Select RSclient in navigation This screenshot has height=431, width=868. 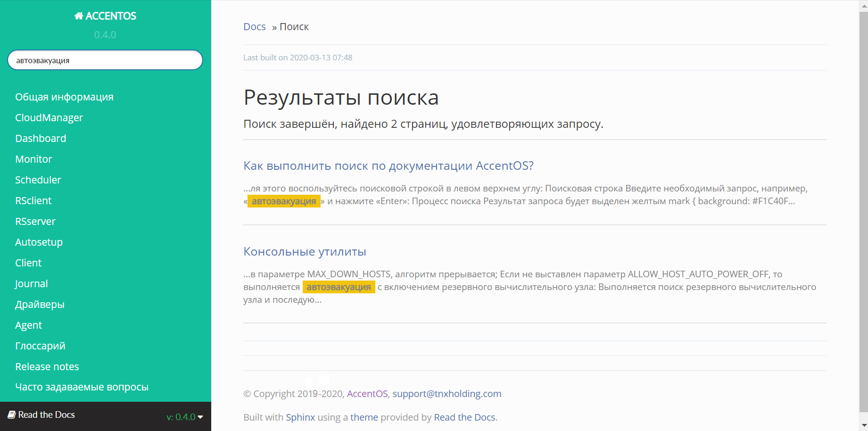[x=33, y=200]
